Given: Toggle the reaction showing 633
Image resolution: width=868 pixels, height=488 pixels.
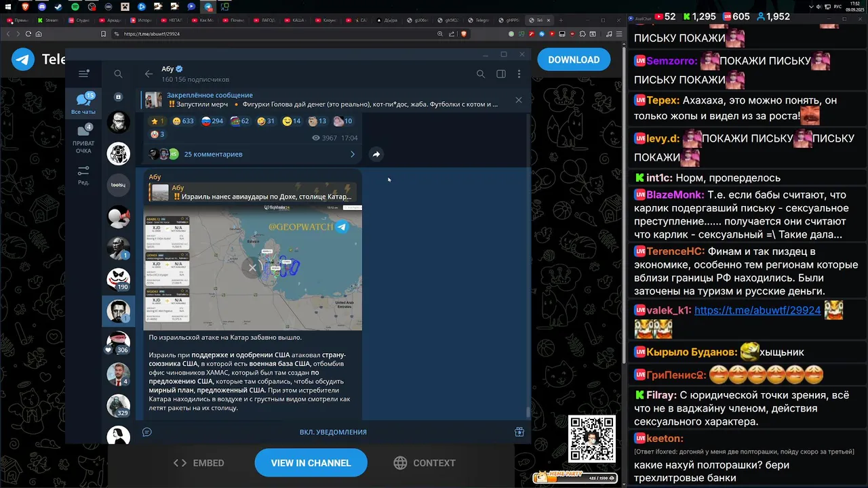Looking at the screenshot, I should pyautogui.click(x=183, y=121).
